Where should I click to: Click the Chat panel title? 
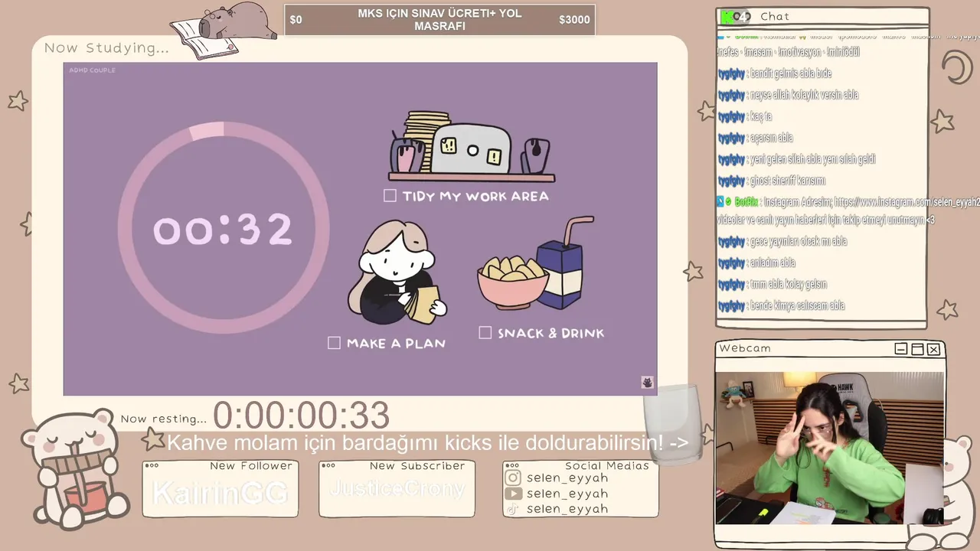pos(774,16)
